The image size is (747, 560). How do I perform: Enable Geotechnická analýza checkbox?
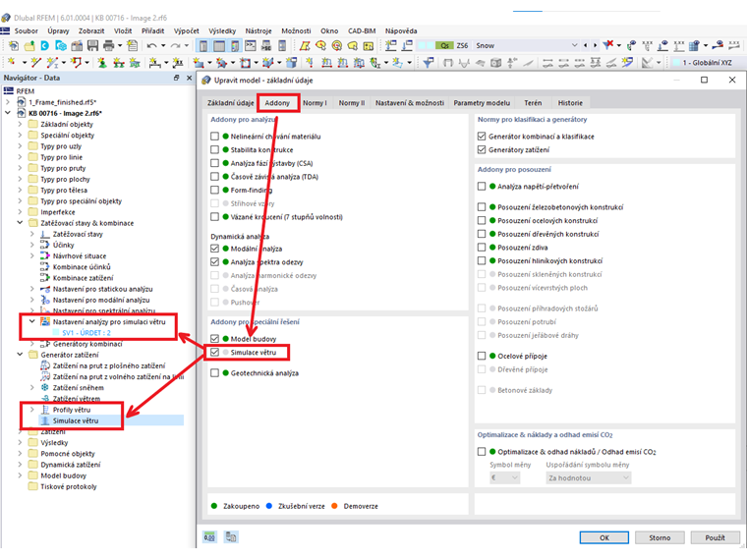[215, 373]
